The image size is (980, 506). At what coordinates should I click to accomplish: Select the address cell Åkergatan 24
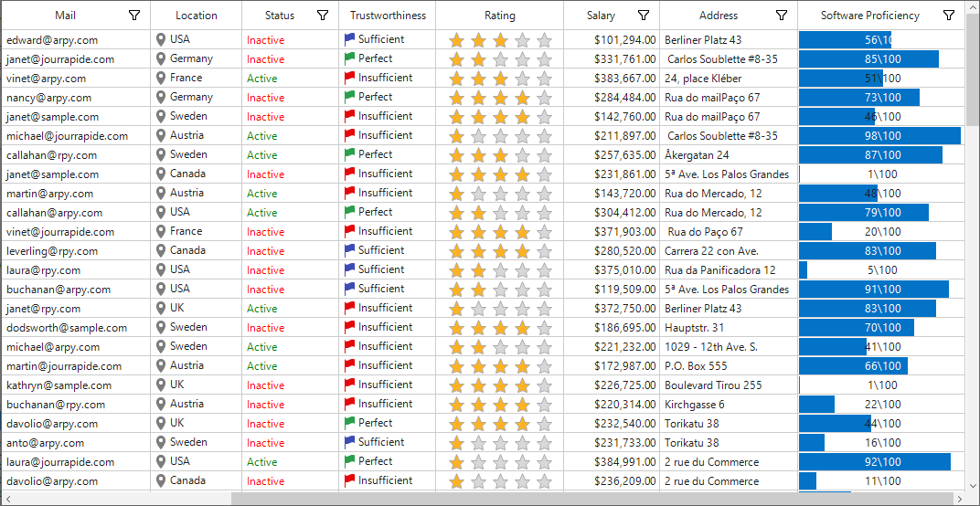tap(729, 155)
